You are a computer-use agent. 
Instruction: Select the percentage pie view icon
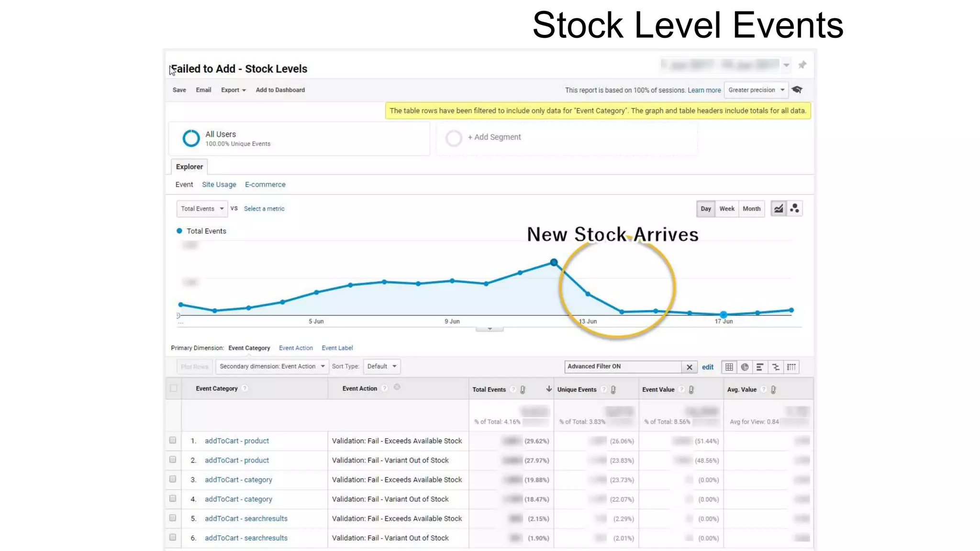point(745,367)
